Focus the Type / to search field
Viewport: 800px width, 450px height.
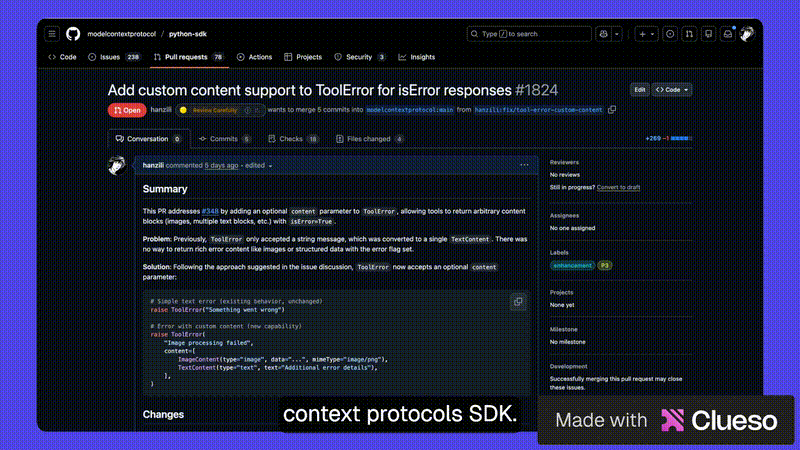click(529, 34)
